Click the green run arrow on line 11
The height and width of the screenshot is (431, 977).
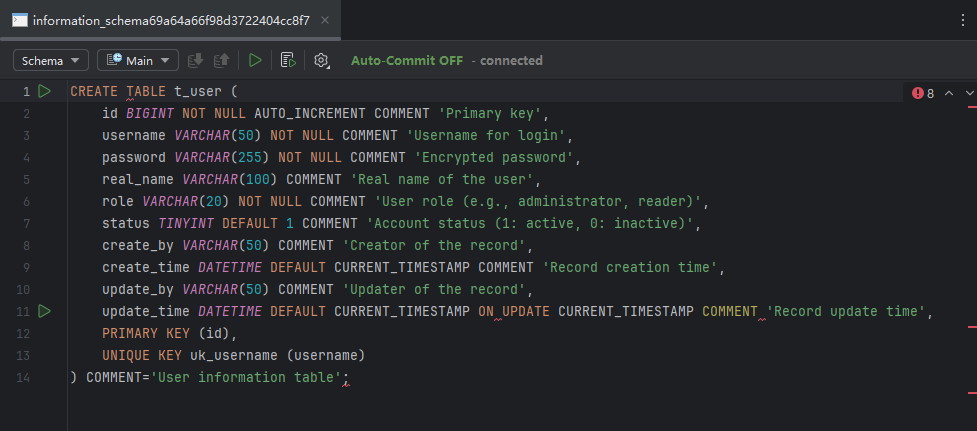coord(44,312)
